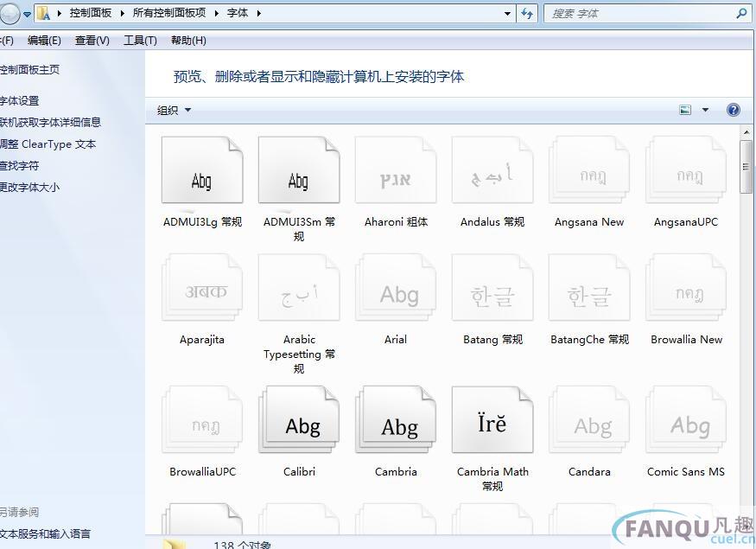Select the Aparajita font family icon
The image size is (756, 549).
click(x=202, y=288)
